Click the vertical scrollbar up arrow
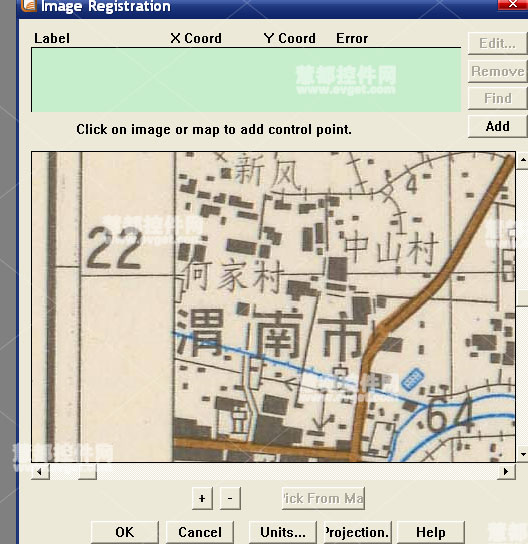The image size is (528, 544). tap(523, 160)
